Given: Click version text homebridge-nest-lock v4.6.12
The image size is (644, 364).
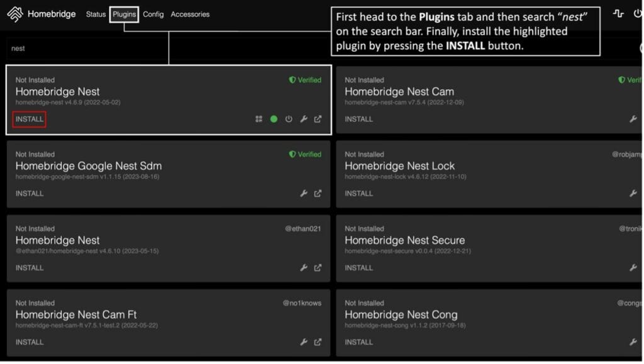Looking at the screenshot, I should click(406, 177).
